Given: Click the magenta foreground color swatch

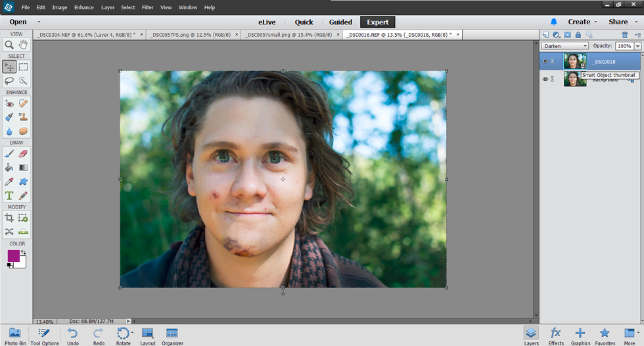Looking at the screenshot, I should 13,255.
